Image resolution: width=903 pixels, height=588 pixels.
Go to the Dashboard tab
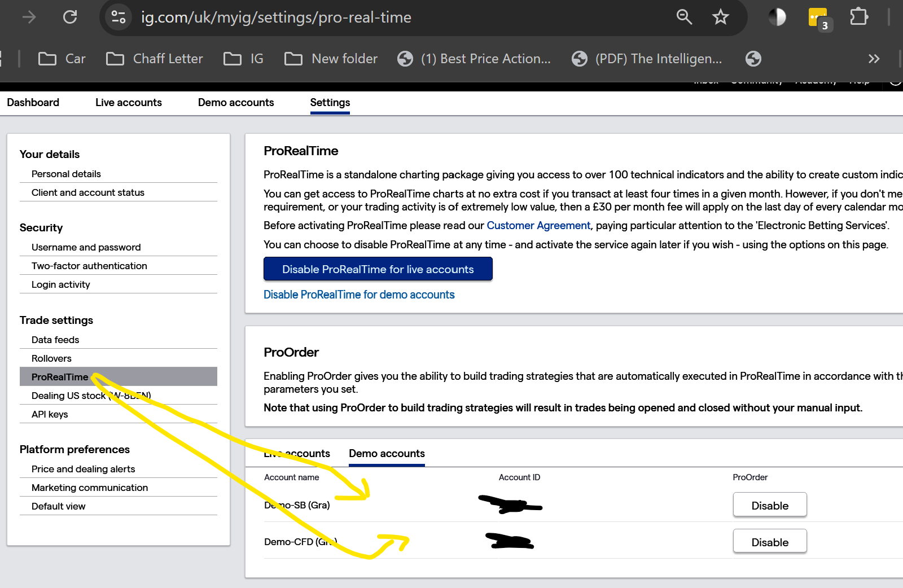pyautogui.click(x=33, y=102)
